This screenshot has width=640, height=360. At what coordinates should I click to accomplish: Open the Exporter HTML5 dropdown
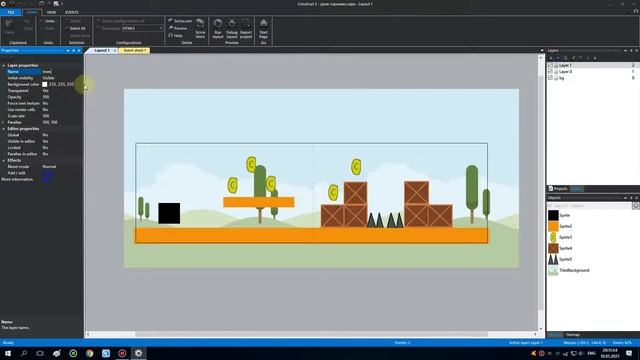(x=142, y=28)
